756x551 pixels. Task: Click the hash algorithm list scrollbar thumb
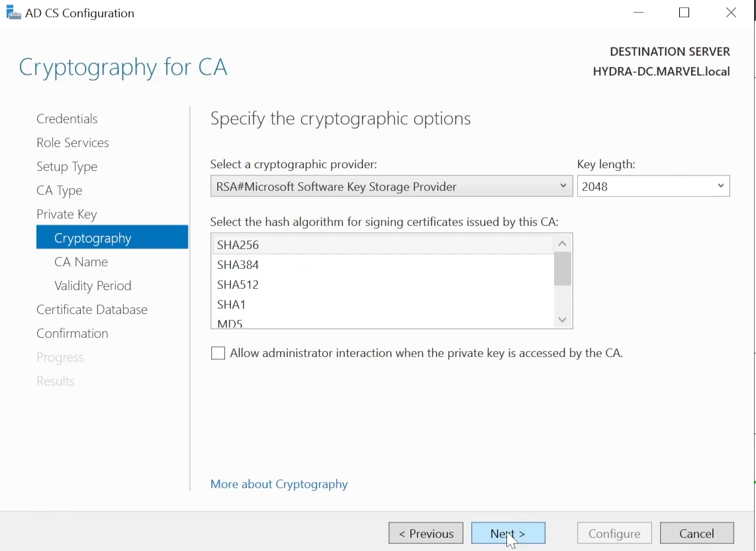coord(562,269)
